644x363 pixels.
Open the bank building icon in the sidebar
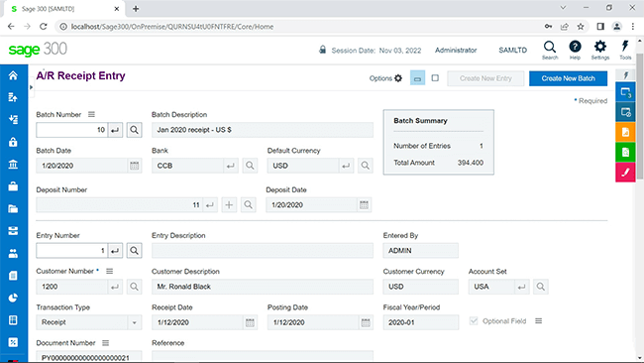(13, 165)
